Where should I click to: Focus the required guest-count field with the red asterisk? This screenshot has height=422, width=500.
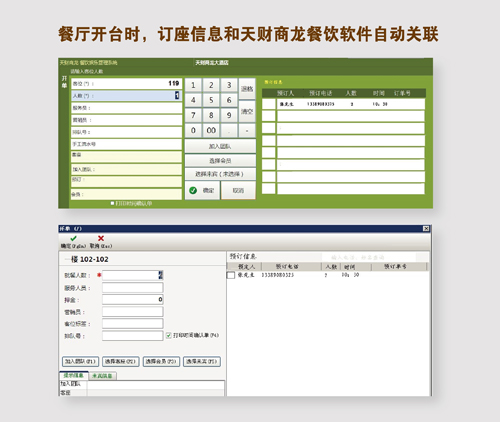(133, 275)
